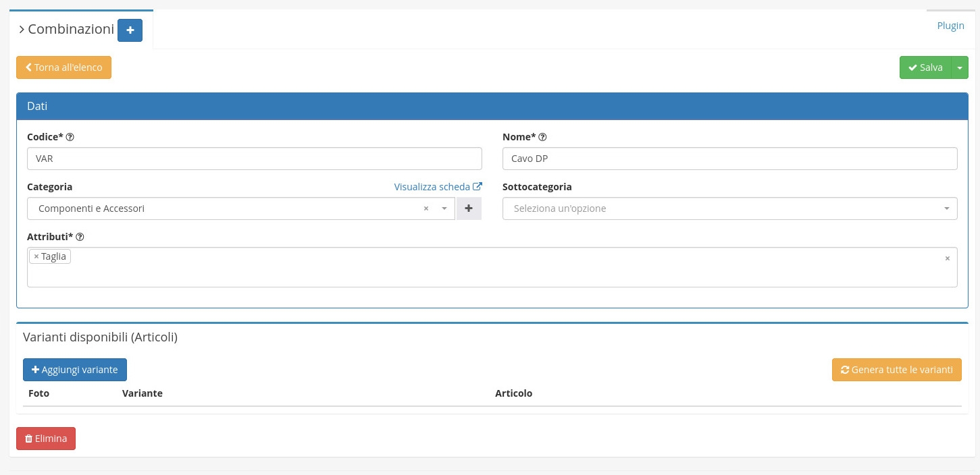Click the Salva button
980x475 pixels.
tap(925, 67)
